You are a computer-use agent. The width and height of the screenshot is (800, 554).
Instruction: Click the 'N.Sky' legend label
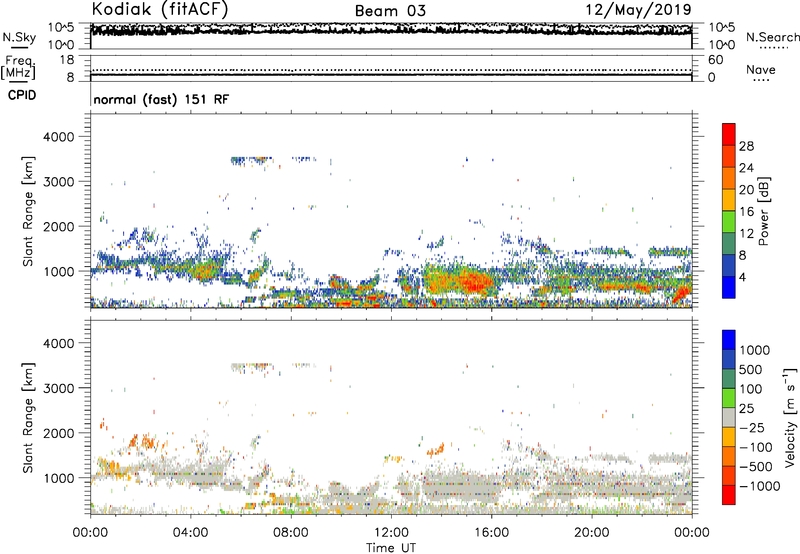click(x=19, y=37)
